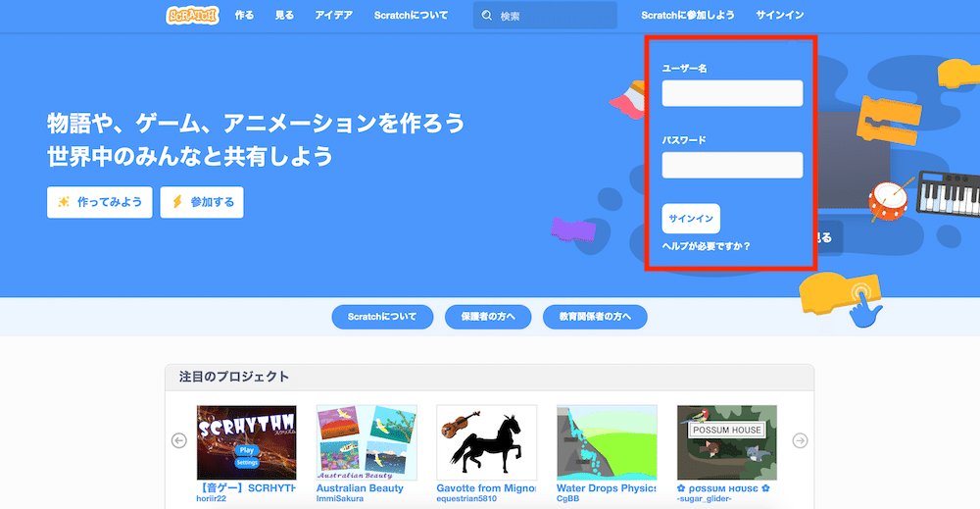The image size is (980, 509).
Task: Click the Australian Beauty project title
Action: point(360,488)
